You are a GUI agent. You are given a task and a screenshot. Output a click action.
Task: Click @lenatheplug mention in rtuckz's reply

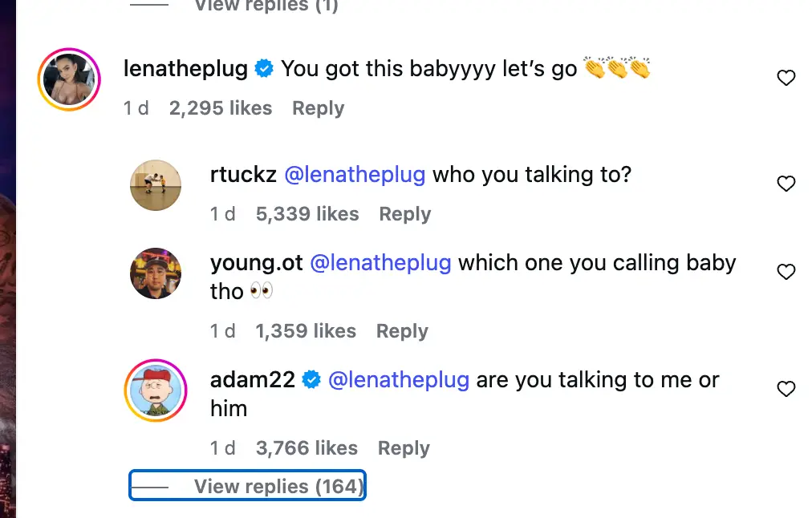pos(355,174)
